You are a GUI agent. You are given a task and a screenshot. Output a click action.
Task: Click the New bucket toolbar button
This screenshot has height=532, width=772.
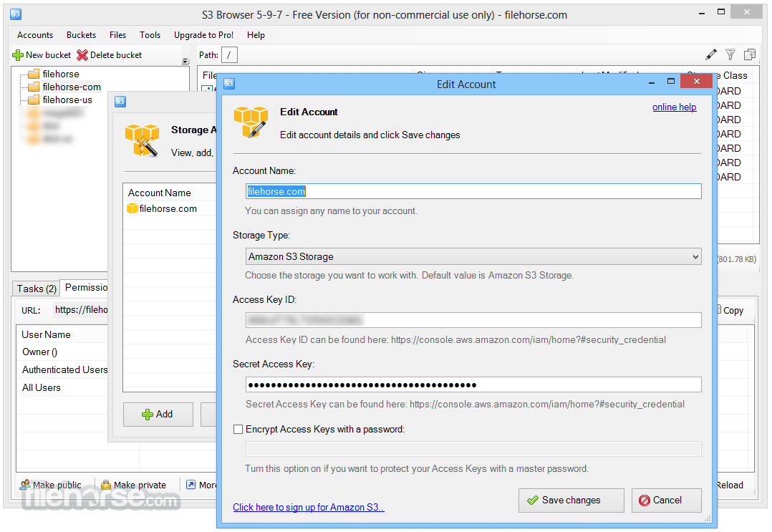(42, 55)
